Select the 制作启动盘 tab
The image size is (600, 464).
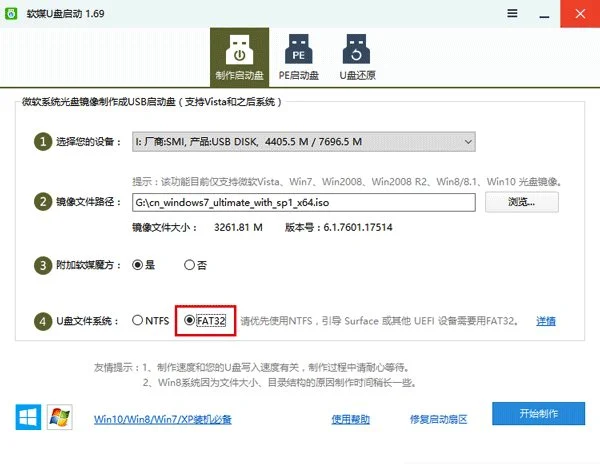click(239, 57)
